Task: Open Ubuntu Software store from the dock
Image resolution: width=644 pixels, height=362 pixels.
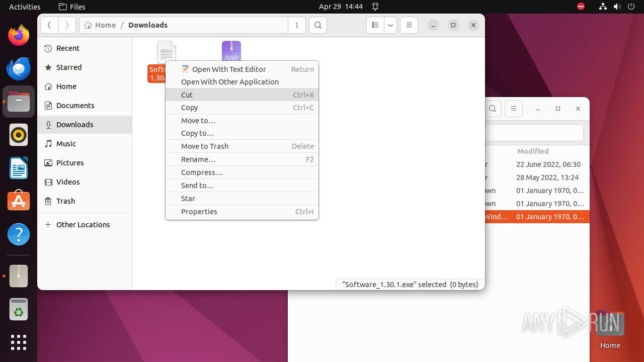Action: click(x=19, y=201)
